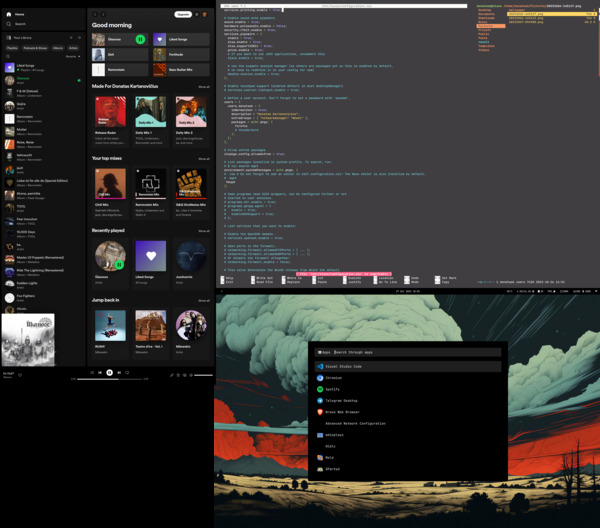600x528 pixels.
Task: Skip to the previous track
Action: coord(100,372)
